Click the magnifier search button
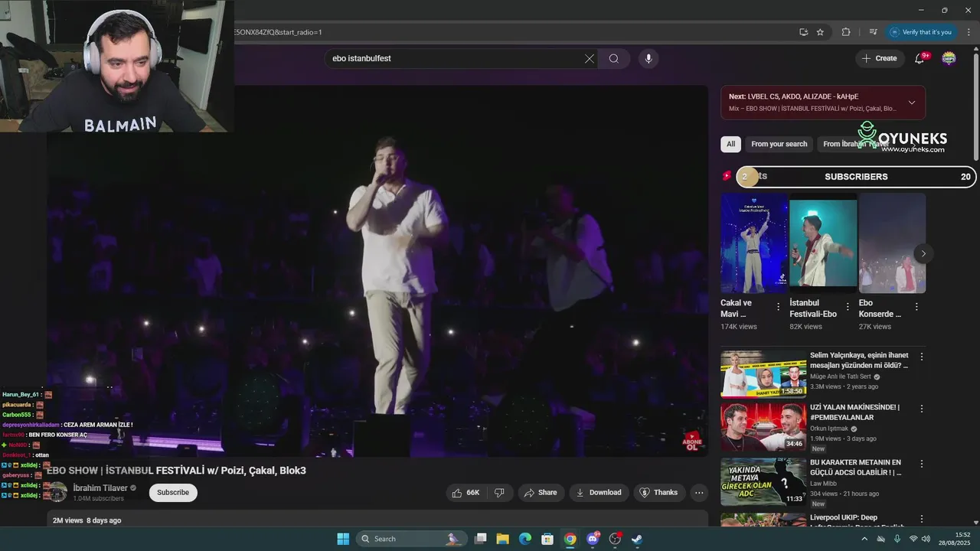 614,59
